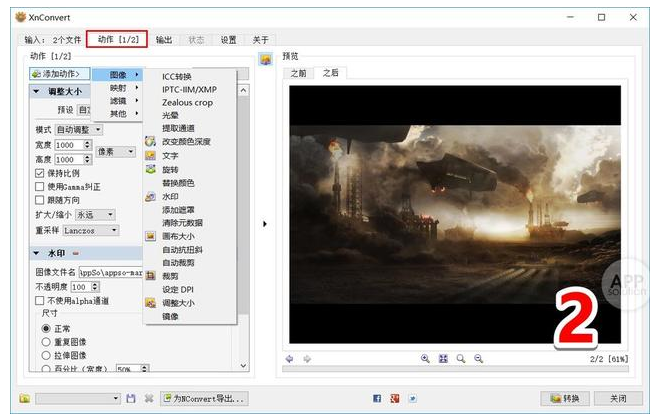Click the save preset floppy disk icon
This screenshot has height=416, width=658.
click(131, 398)
